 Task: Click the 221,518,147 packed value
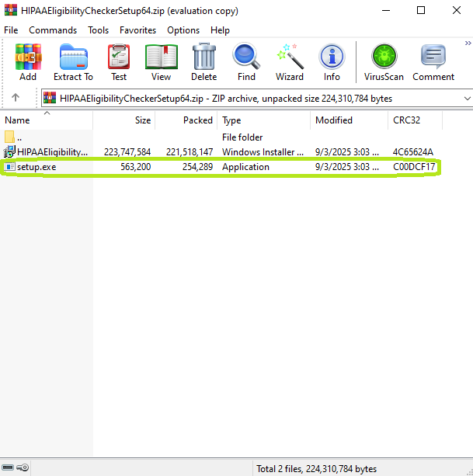click(x=190, y=152)
